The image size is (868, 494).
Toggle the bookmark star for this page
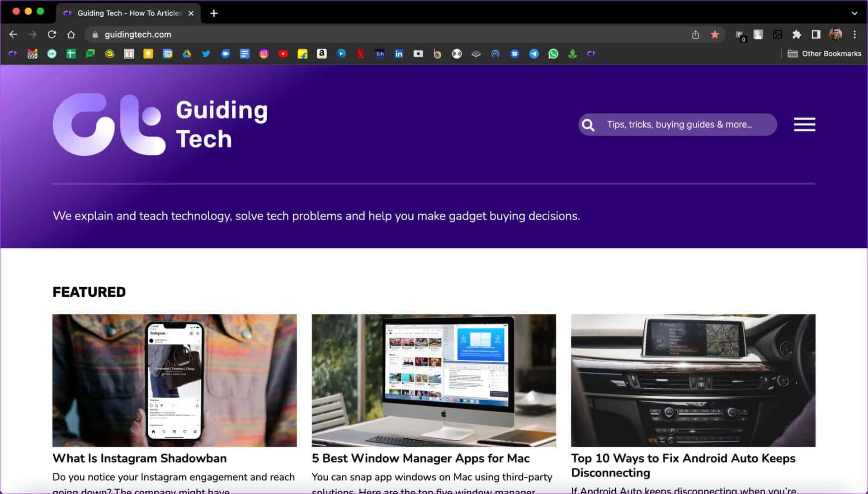pyautogui.click(x=715, y=34)
